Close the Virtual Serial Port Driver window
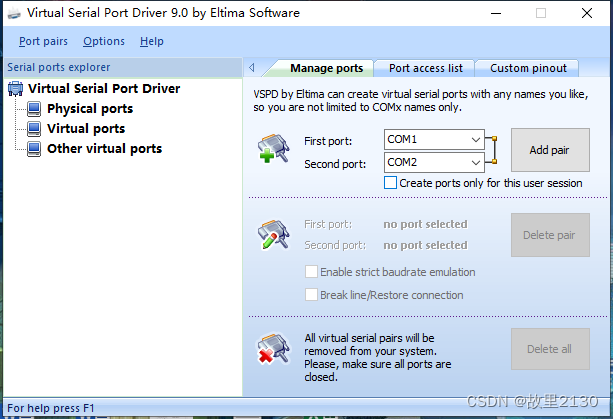Viewport: 613px width, 419px height. (x=587, y=13)
